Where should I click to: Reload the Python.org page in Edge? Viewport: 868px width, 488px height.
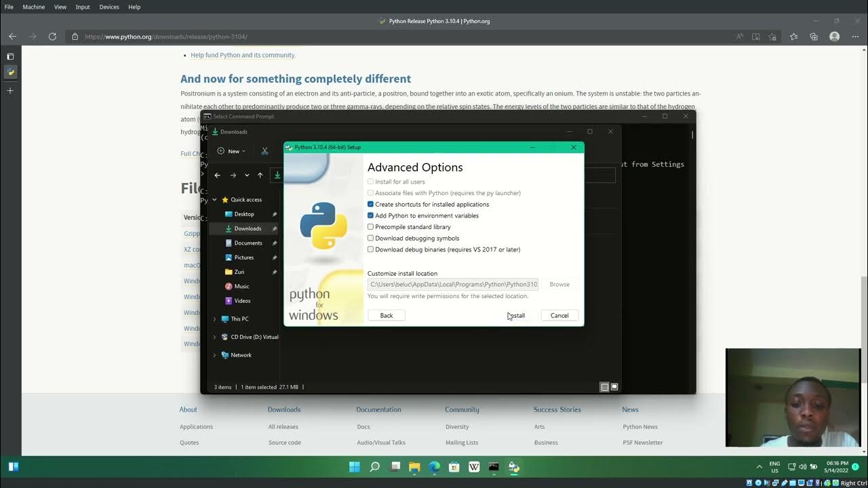(x=52, y=37)
